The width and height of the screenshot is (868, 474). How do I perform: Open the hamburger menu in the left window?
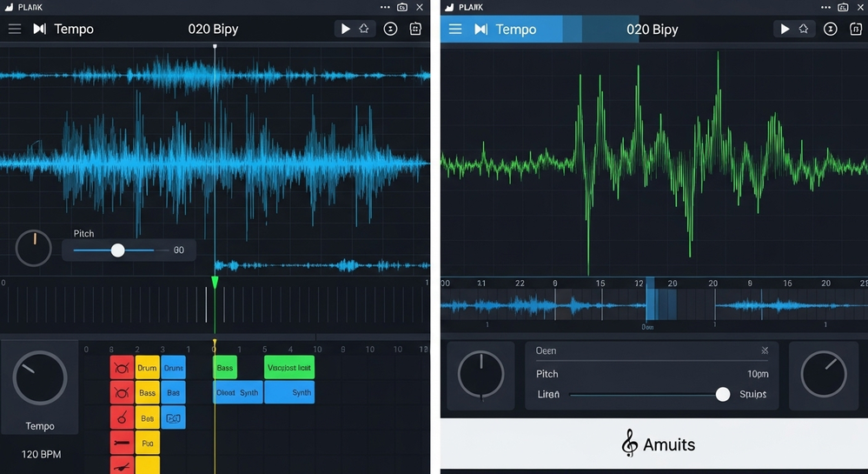point(15,29)
